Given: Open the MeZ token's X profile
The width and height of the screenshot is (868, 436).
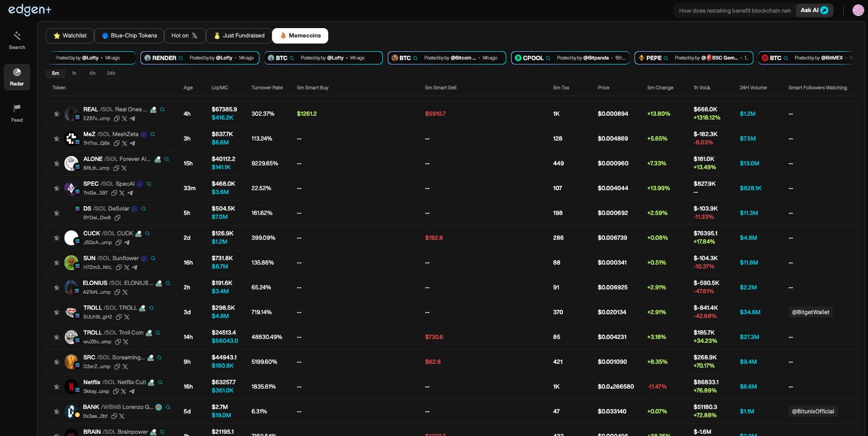Looking at the screenshot, I should (x=124, y=143).
